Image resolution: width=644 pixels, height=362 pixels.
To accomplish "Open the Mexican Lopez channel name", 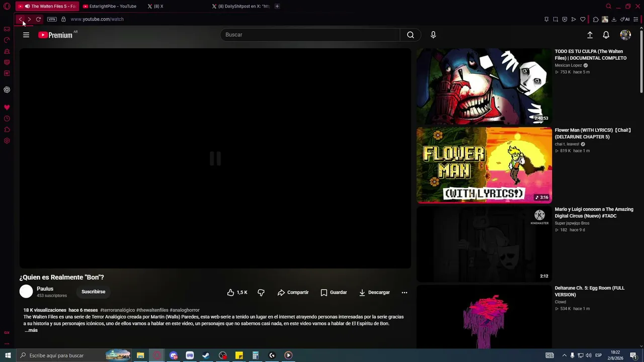I will (x=569, y=65).
